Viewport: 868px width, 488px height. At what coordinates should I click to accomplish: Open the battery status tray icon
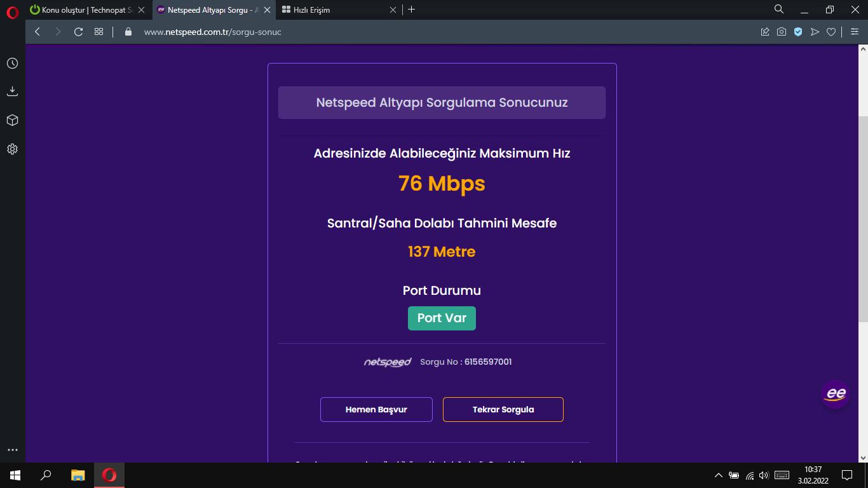click(x=734, y=475)
